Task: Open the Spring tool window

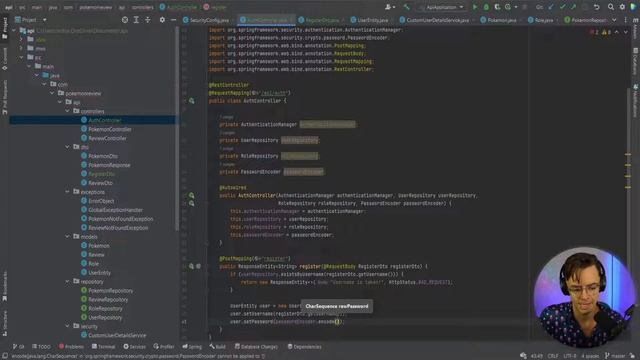Action: tap(192, 347)
